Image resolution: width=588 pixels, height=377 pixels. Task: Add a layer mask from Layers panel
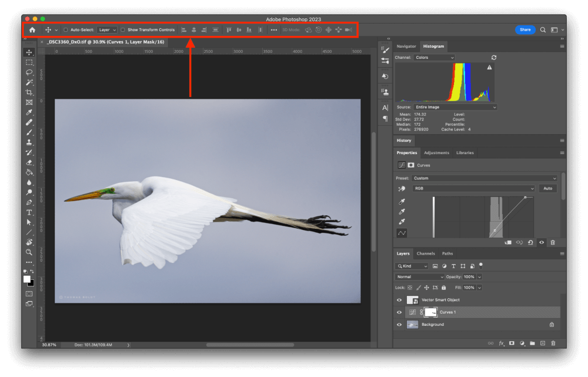point(511,343)
